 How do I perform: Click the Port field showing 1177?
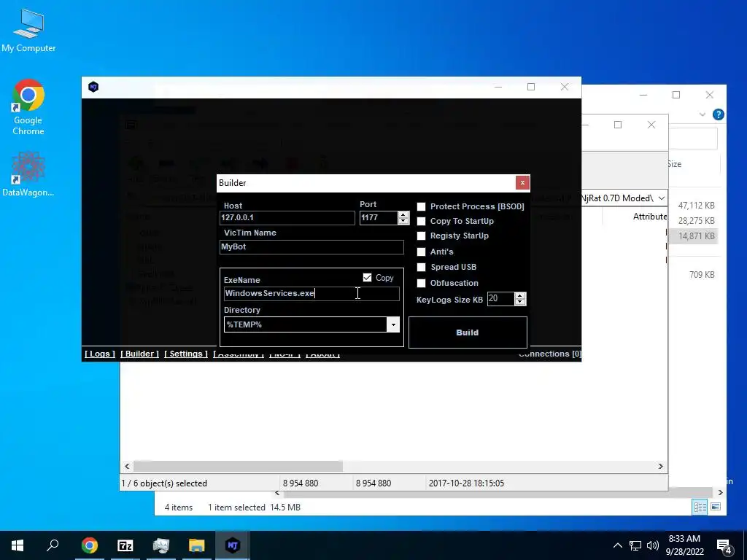379,217
